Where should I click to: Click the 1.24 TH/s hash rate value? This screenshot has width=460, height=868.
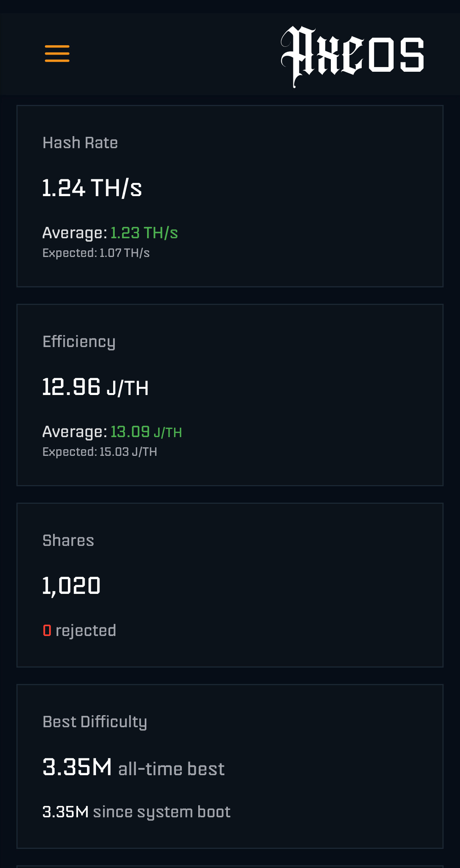pyautogui.click(x=92, y=188)
